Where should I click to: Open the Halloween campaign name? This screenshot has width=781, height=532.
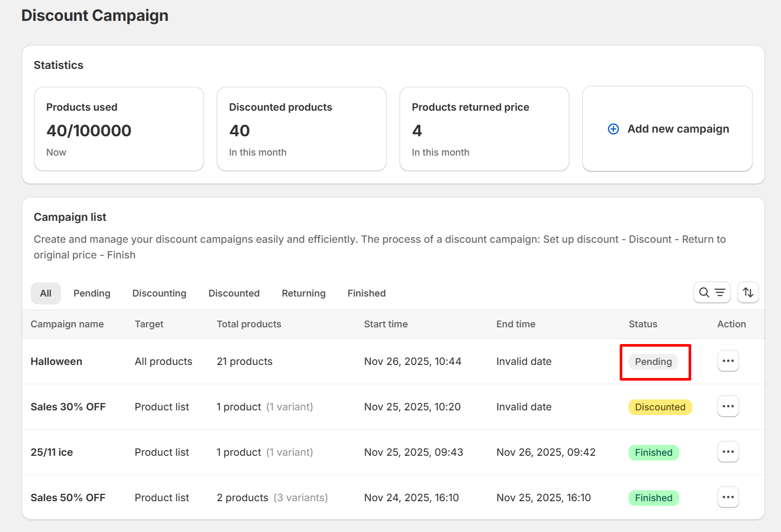(56, 361)
